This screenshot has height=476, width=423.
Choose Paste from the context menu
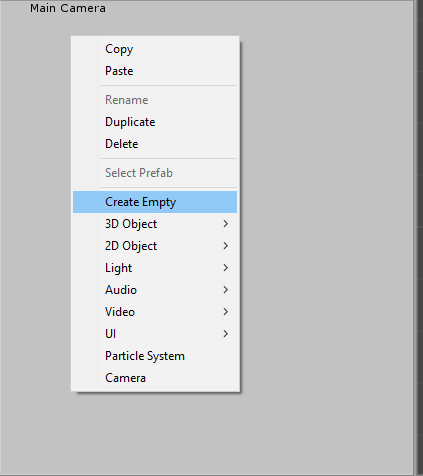pyautogui.click(x=155, y=71)
